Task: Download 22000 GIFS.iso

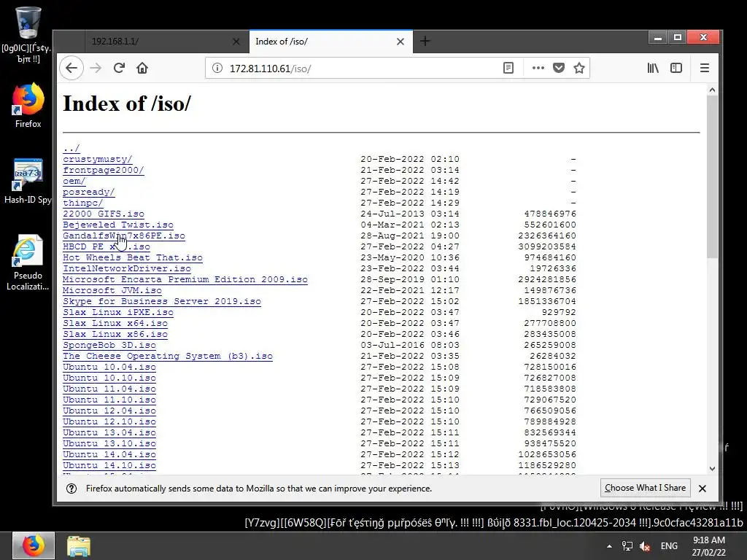Action: tap(104, 214)
